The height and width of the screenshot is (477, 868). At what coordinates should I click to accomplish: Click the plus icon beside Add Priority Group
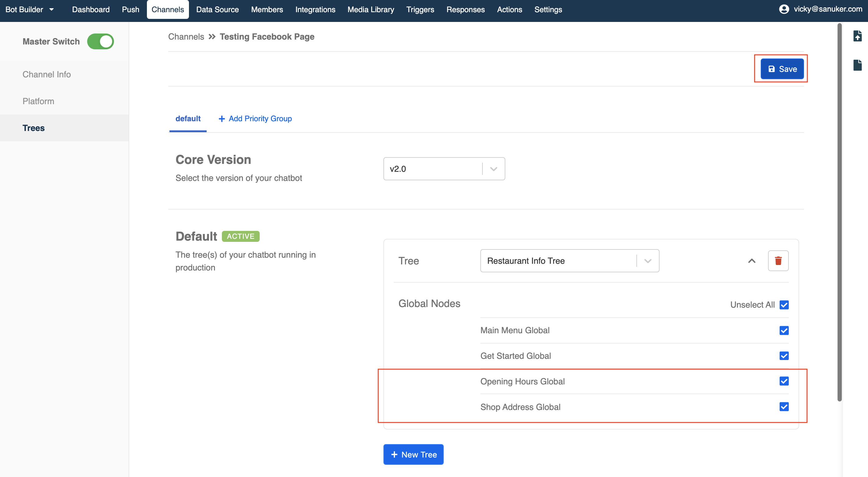click(x=222, y=118)
